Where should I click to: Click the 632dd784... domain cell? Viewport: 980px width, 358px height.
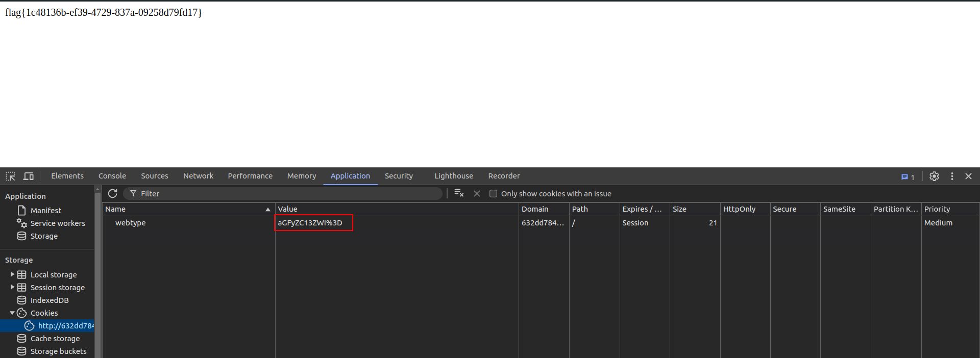[544, 223]
